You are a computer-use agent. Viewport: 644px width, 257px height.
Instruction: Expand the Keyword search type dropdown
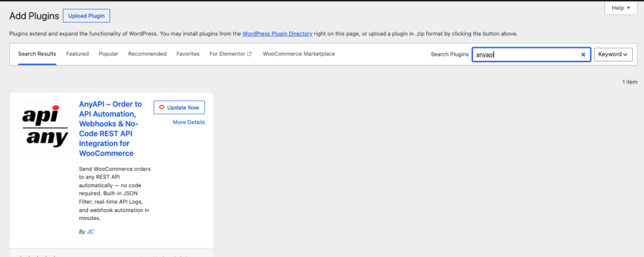coord(613,54)
